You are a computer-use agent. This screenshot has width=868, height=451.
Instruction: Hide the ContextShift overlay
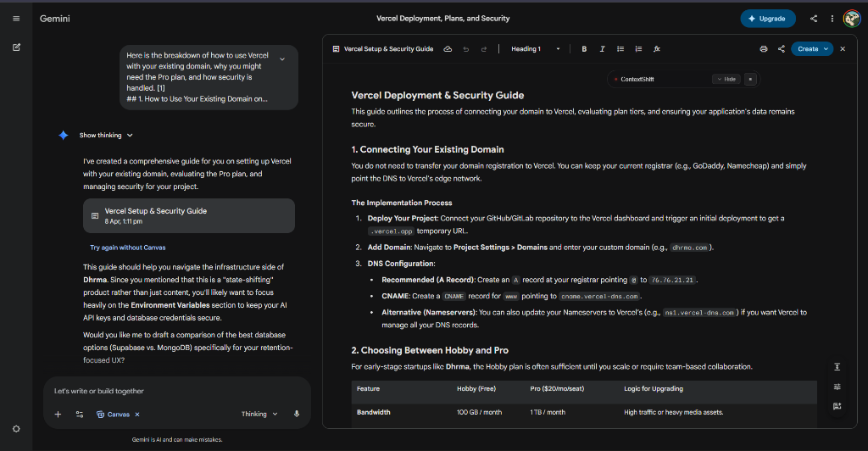tap(726, 79)
